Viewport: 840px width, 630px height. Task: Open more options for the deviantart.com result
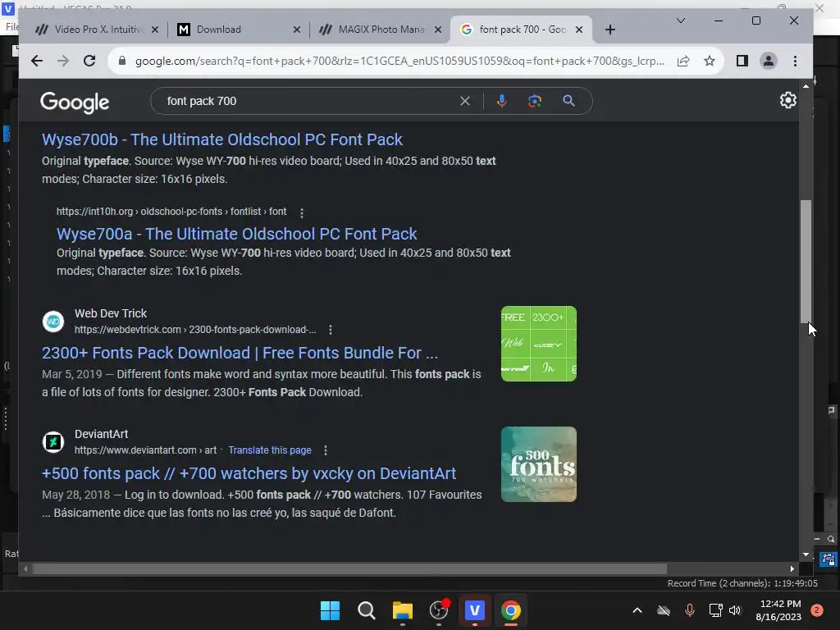tap(325, 450)
